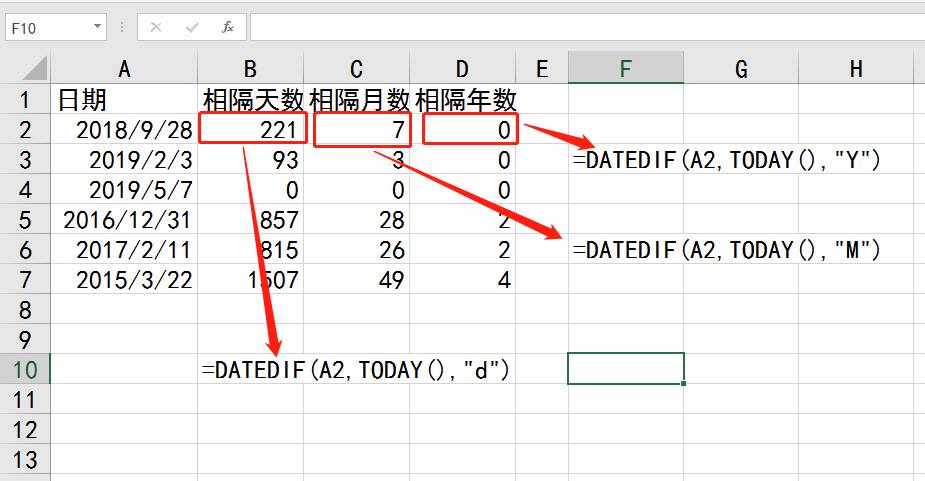Click the fill handle of selected cell F10
The height and width of the screenshot is (481, 925).
[683, 384]
